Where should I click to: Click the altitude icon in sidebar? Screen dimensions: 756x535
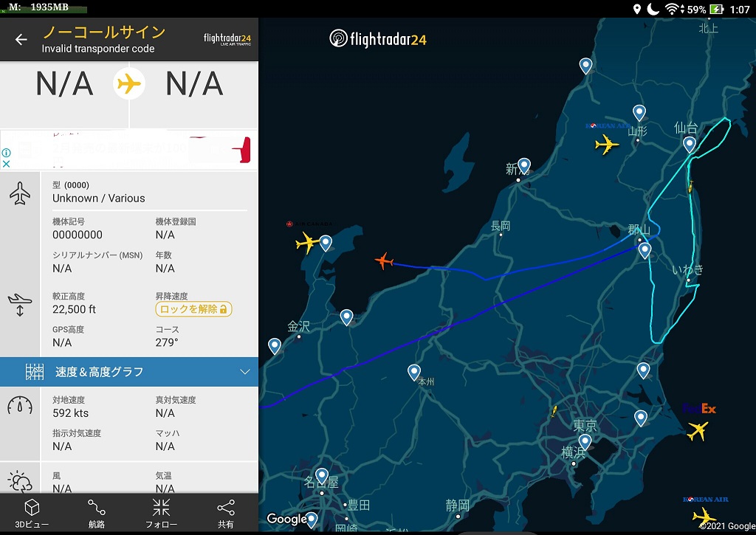click(x=20, y=305)
